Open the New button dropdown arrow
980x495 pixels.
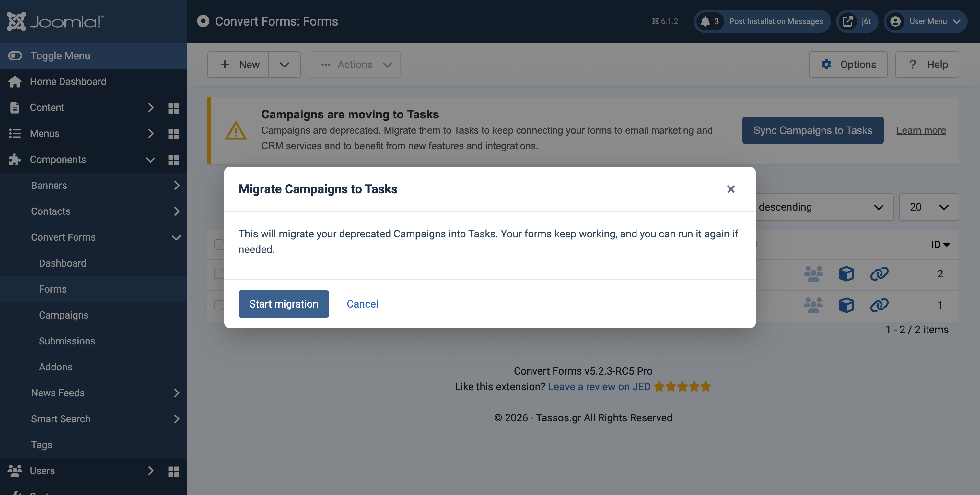pyautogui.click(x=285, y=64)
